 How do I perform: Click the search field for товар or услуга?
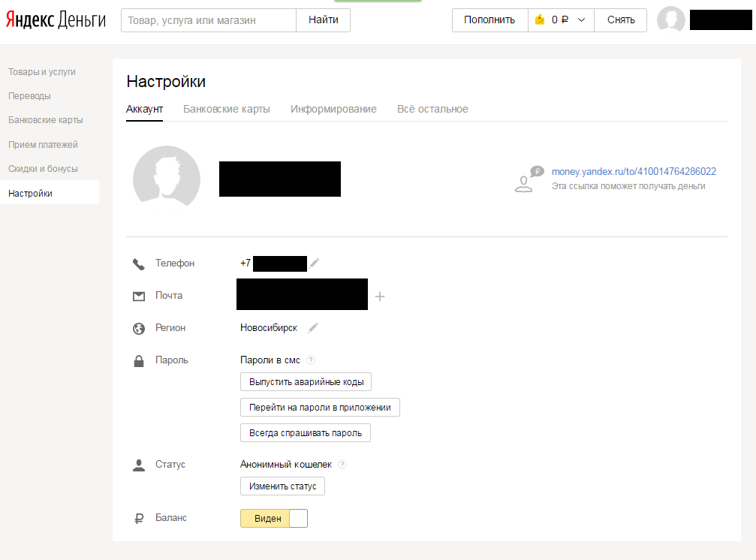pyautogui.click(x=209, y=20)
